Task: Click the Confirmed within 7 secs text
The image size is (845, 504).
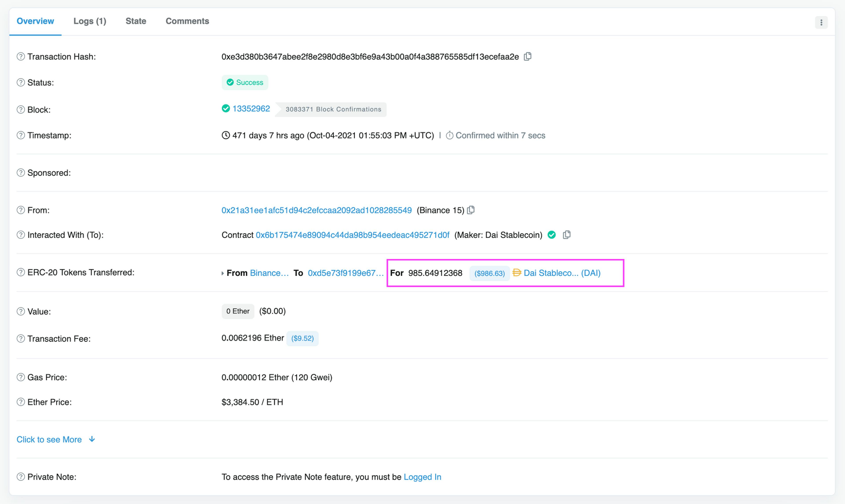Action: click(500, 136)
